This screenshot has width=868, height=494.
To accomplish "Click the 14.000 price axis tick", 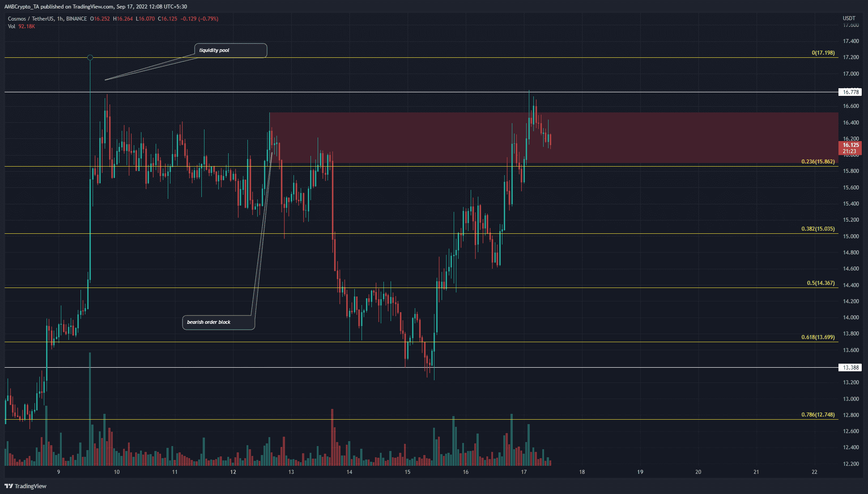I will point(851,318).
